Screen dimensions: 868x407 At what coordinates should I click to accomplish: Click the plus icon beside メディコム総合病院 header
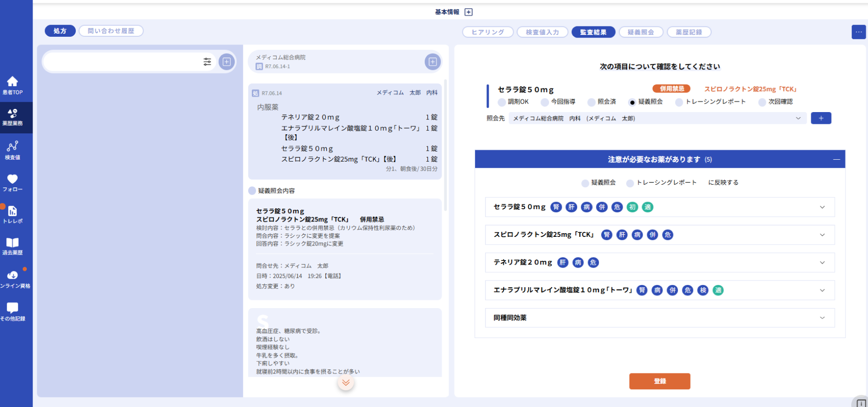[432, 62]
